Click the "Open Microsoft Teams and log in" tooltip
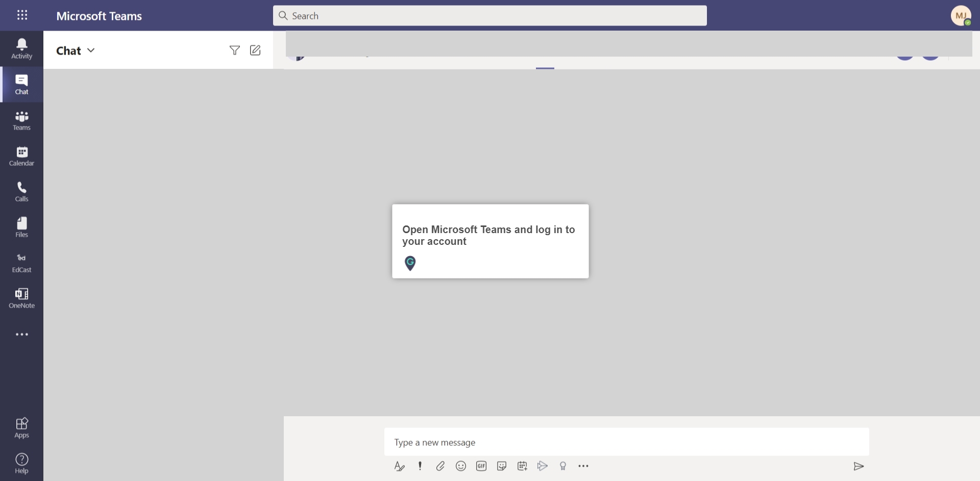Screen dimensions: 980x481 (490, 241)
